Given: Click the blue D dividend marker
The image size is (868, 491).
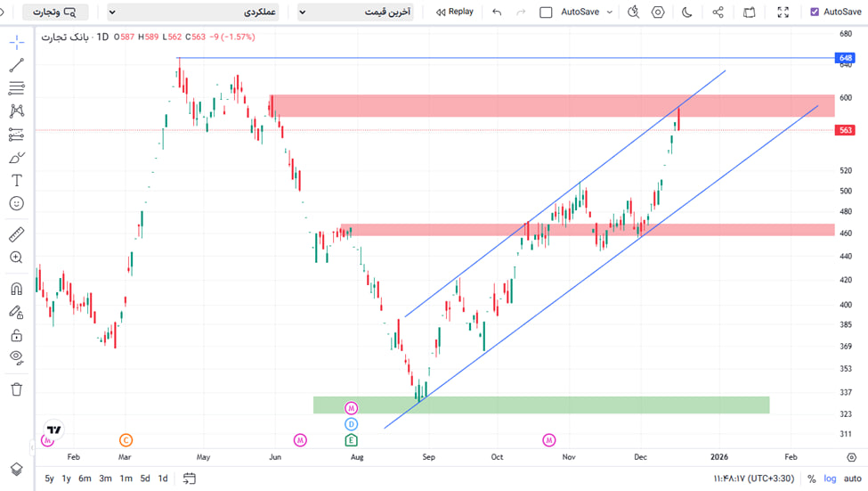Looking at the screenshot, I should [351, 424].
